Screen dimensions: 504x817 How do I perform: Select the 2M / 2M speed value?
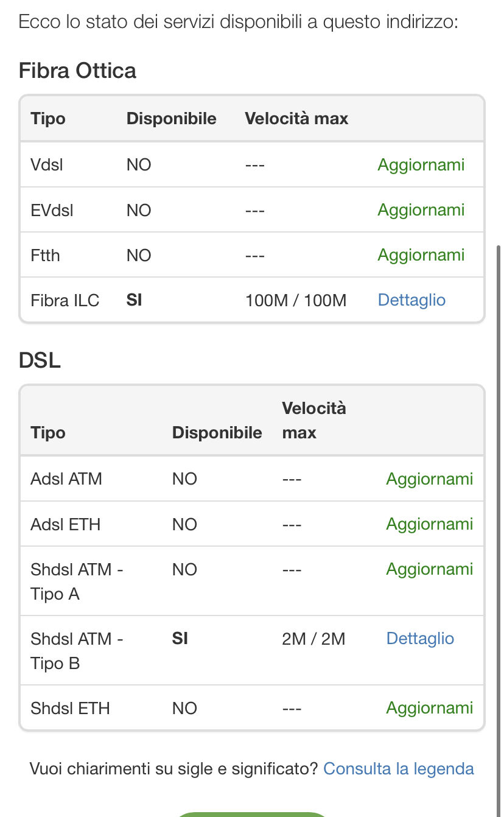point(313,639)
